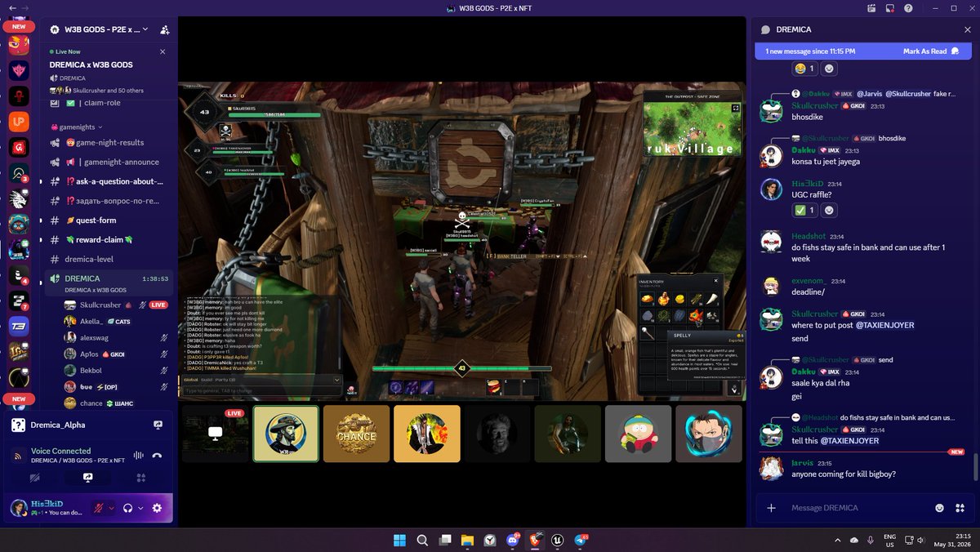This screenshot has height=552, width=980.
Task: Click the @TAXIENJOYER mention in last Skullcrusher message
Action: tap(849, 441)
